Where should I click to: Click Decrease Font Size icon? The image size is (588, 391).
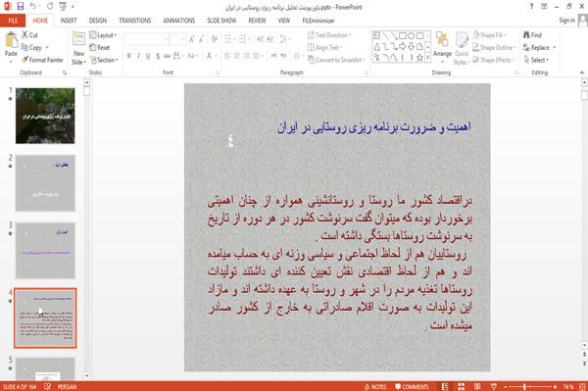tap(201, 39)
